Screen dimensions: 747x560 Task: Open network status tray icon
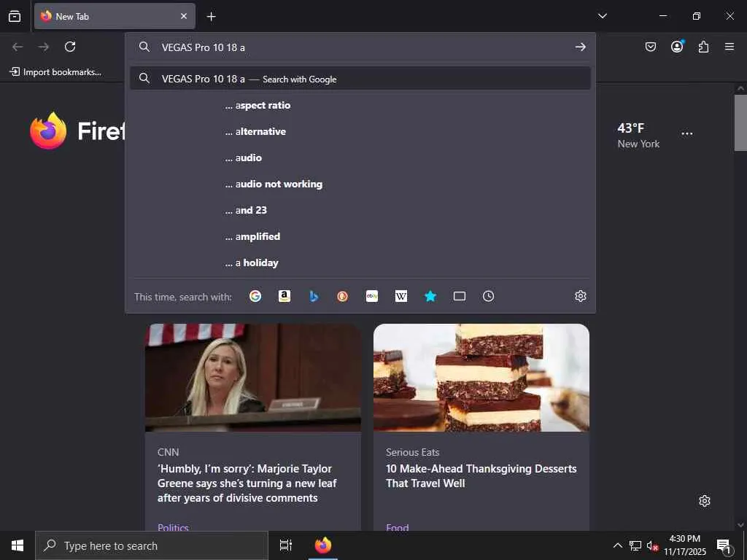click(635, 545)
